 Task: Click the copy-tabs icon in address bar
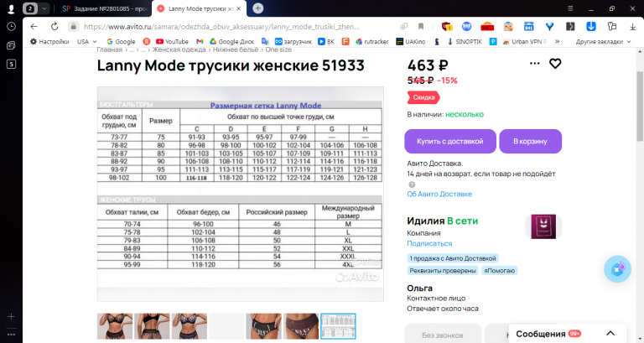[404, 27]
